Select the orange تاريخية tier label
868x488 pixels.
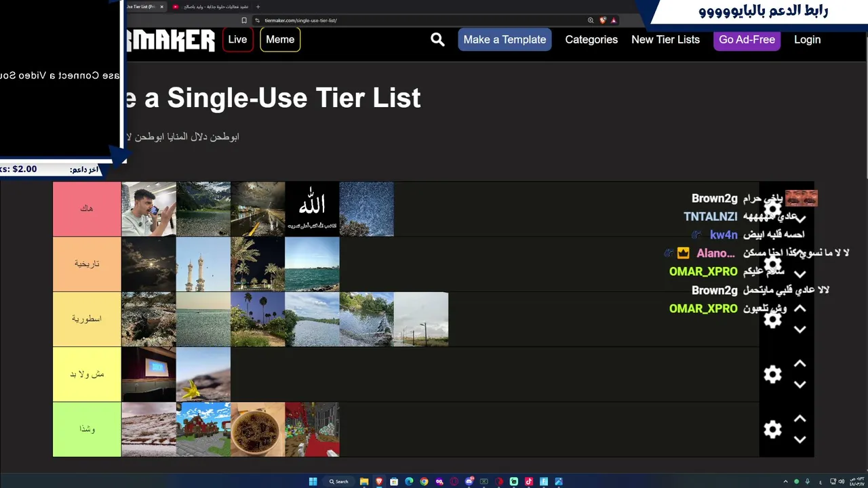pyautogui.click(x=87, y=264)
